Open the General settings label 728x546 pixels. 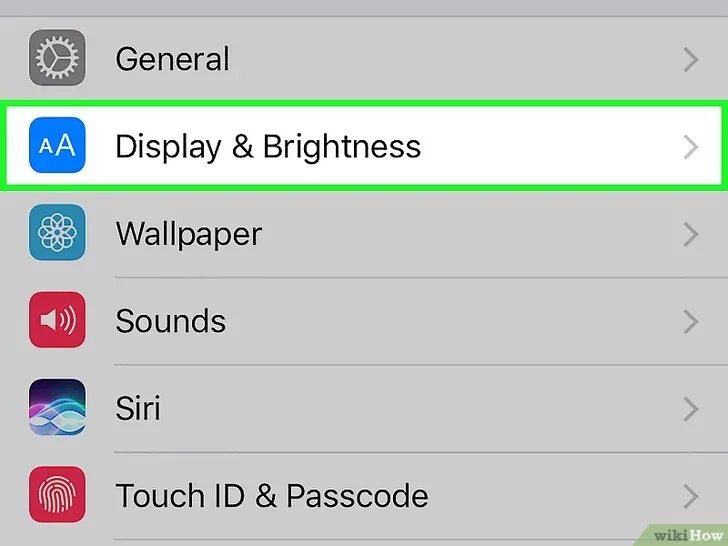[172, 59]
